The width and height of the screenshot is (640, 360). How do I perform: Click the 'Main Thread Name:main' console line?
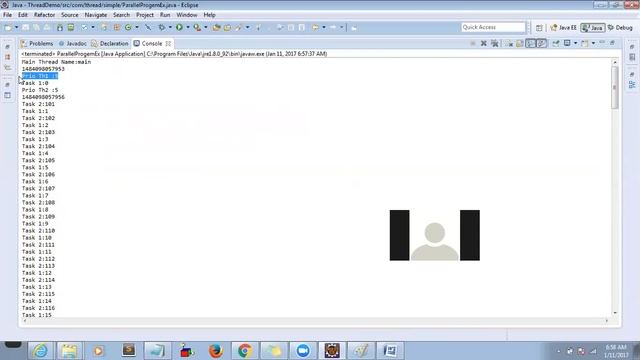(56, 62)
